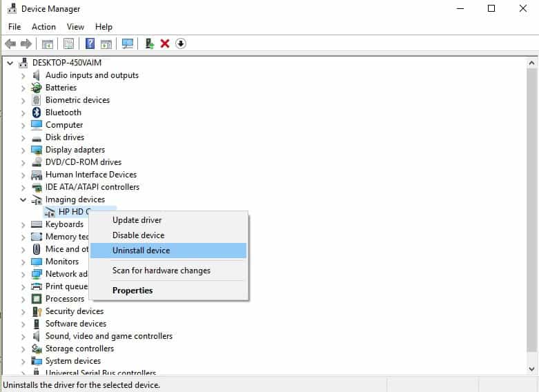
Task: Click the Properties toolbar icon
Action: click(68, 43)
